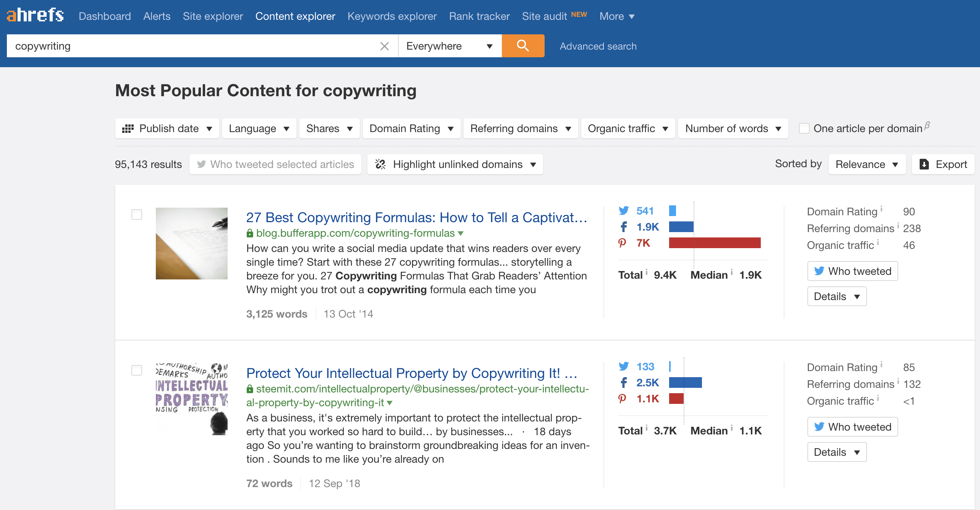Click the Advanced search link
Image resolution: width=980 pixels, height=510 pixels.
598,46
